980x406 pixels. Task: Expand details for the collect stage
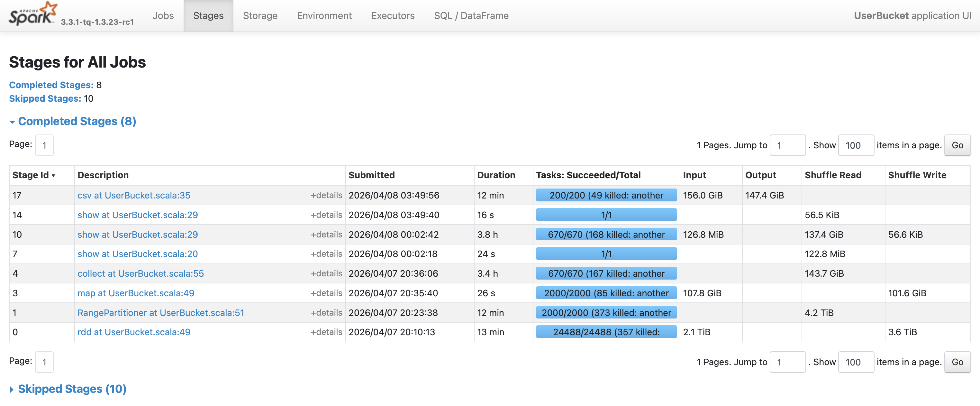coord(326,273)
